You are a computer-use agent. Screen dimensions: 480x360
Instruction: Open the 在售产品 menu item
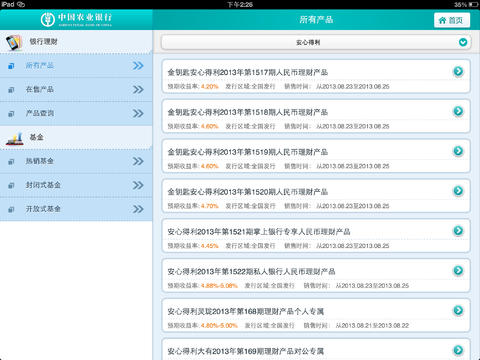[x=76, y=90]
